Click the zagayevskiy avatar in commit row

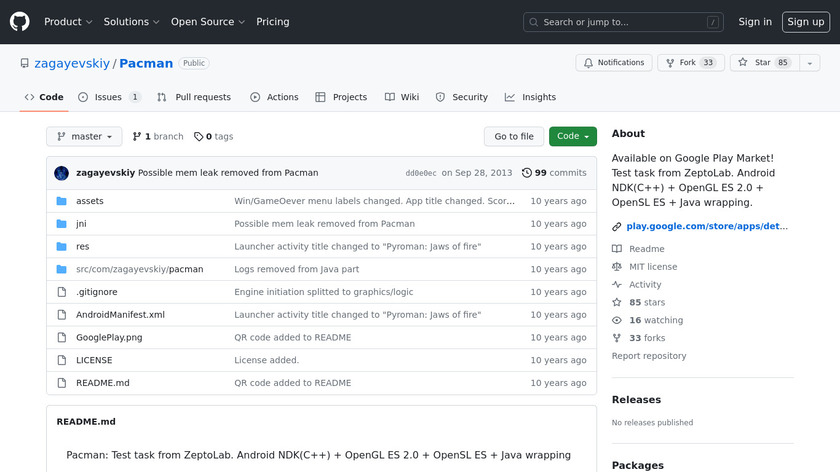click(x=61, y=173)
